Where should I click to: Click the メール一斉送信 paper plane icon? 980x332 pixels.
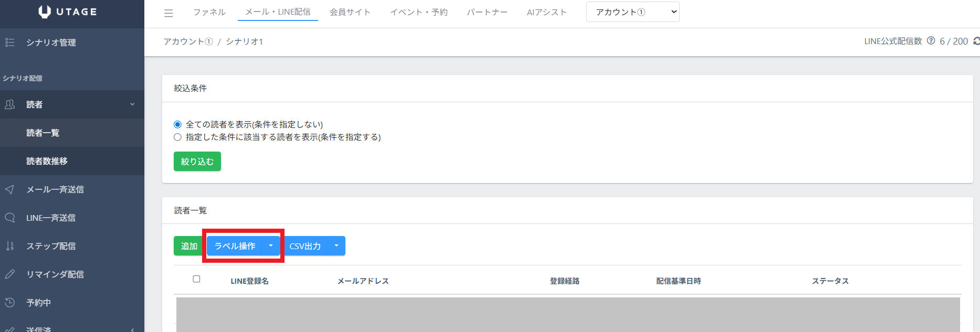9,189
